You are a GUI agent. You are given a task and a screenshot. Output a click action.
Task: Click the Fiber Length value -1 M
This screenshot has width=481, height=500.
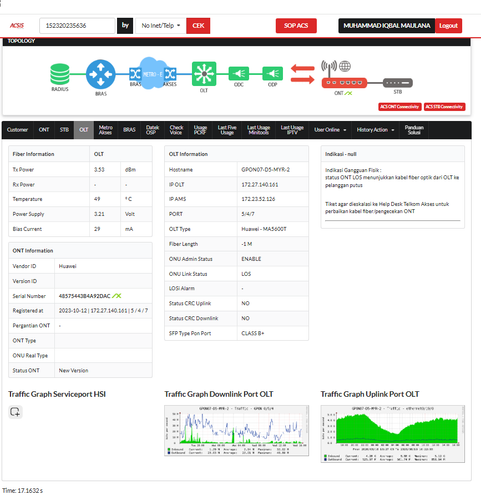pyautogui.click(x=247, y=244)
